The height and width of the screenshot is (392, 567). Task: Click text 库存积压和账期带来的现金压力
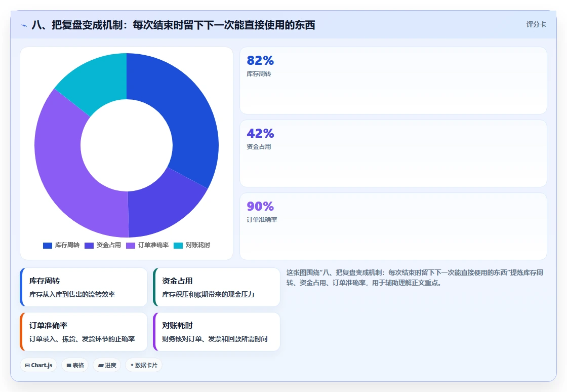pos(208,294)
